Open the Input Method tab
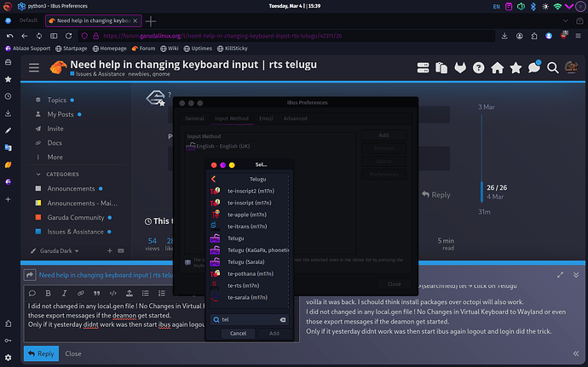 232,118
